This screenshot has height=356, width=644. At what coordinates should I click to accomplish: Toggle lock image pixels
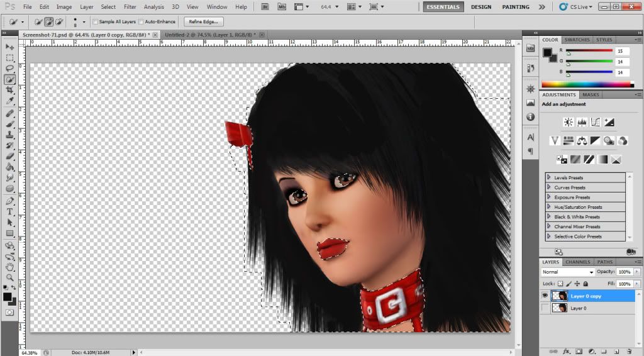[x=569, y=284]
